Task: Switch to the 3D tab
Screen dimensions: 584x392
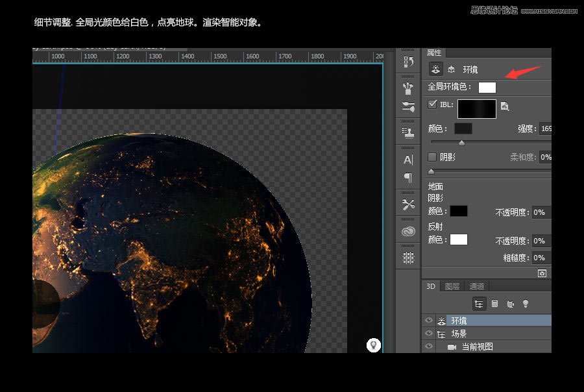Action: pos(431,286)
